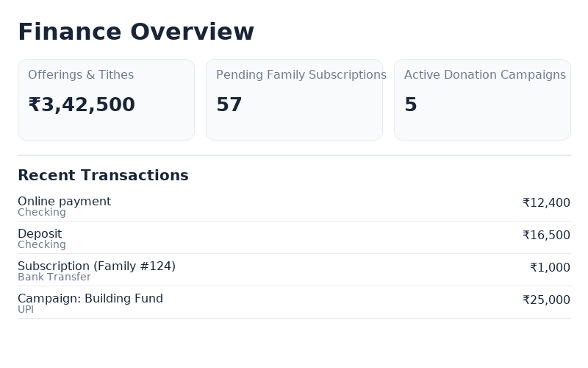Click the Finance Overview heading
This screenshot has width=588, height=368.
136,32
